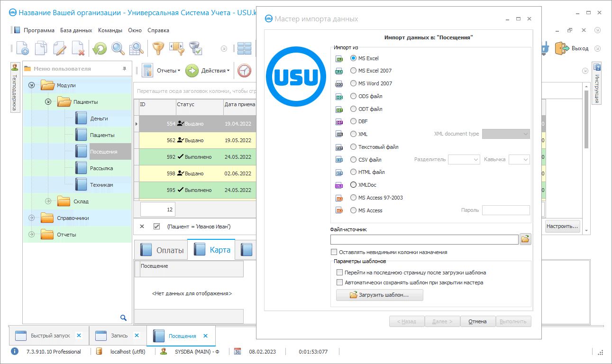Screen dimensions: 612x364
Task: Browse for source file with folder icon
Action: [525, 239]
